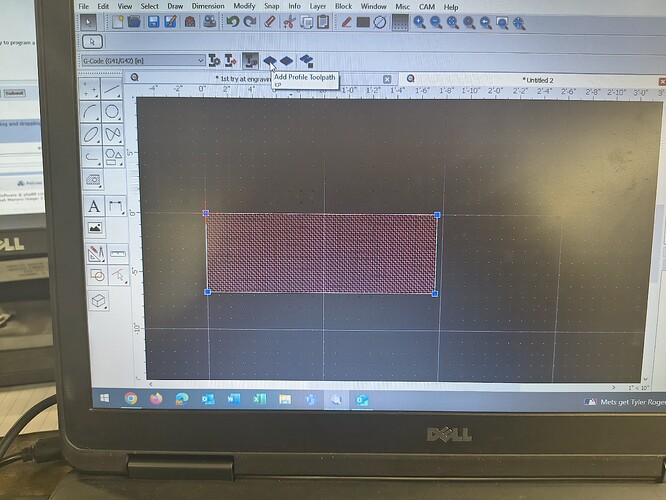Click the Save floppy disk icon
This screenshot has height=500, width=666.
pos(153,22)
